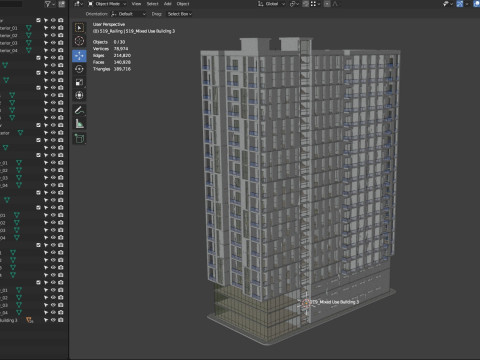Click the render camera icon for terior_01
480x360 pixels.
point(61,28)
